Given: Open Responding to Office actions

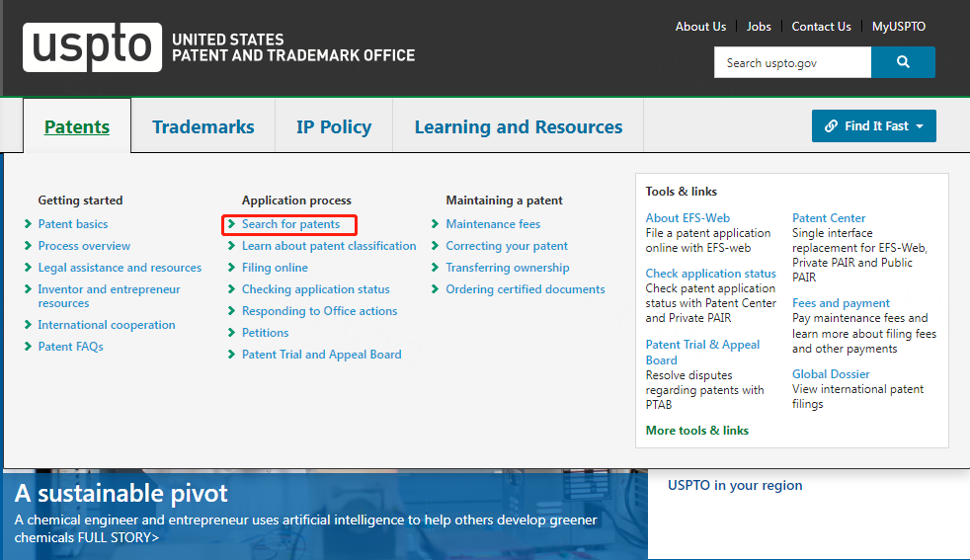Looking at the screenshot, I should [x=319, y=311].
